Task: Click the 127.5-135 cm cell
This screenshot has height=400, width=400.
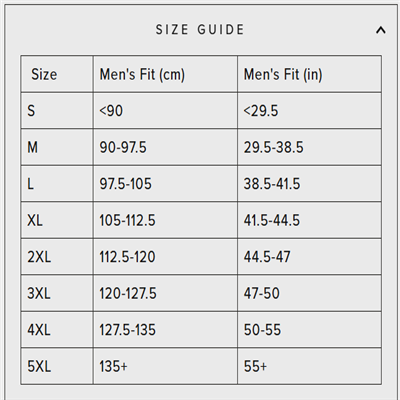Action: coord(128,330)
